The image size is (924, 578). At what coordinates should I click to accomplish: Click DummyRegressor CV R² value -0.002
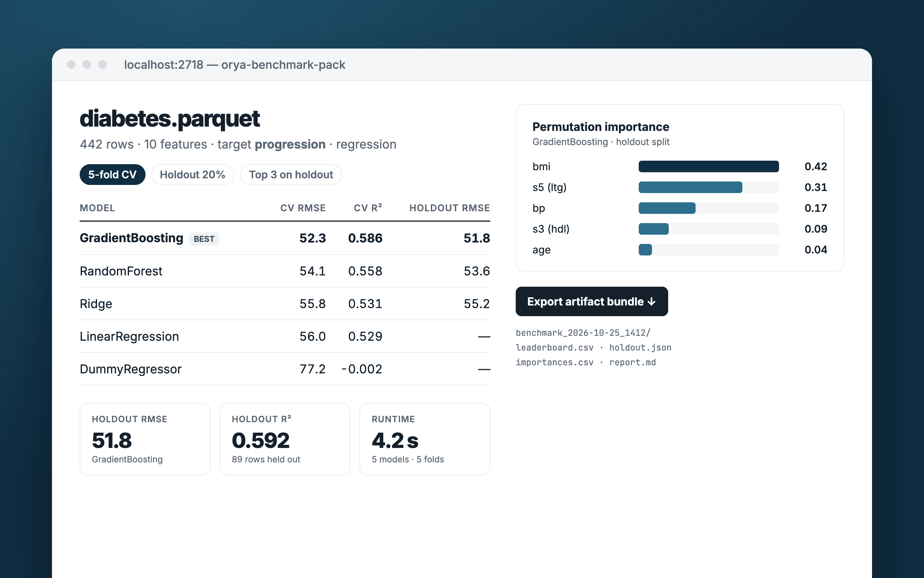pos(362,369)
